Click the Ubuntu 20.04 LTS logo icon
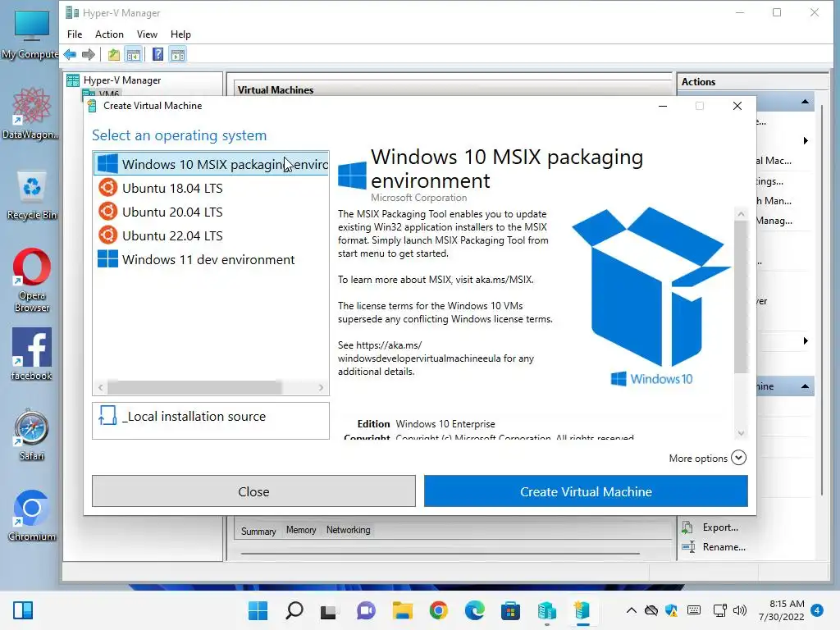Image resolution: width=840 pixels, height=630 pixels. pos(107,211)
